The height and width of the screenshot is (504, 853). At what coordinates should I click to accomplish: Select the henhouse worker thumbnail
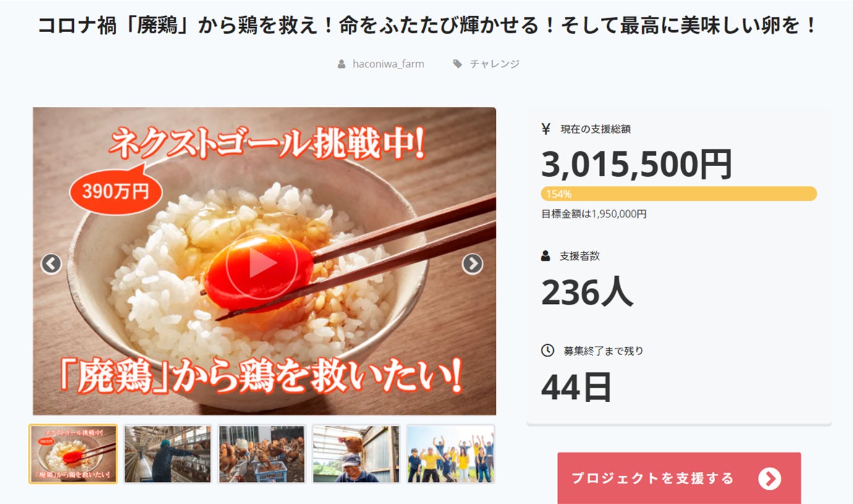tap(168, 454)
